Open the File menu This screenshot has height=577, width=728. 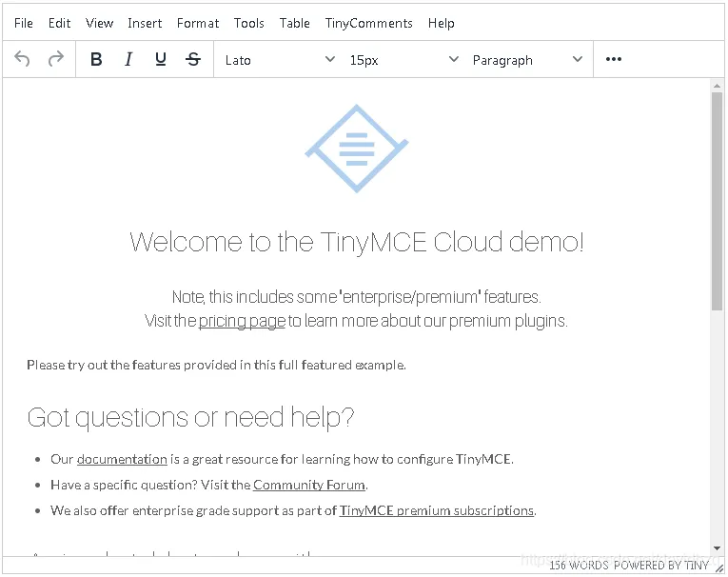(x=24, y=23)
